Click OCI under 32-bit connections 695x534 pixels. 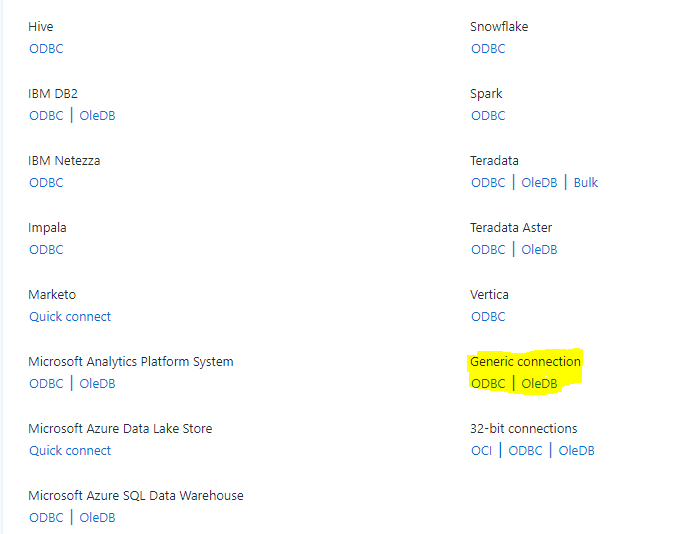[481, 450]
